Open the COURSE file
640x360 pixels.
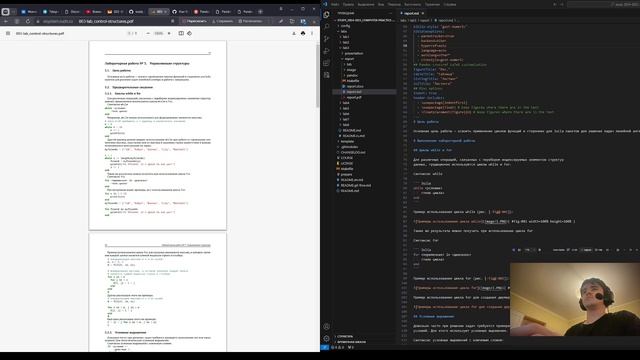347,158
